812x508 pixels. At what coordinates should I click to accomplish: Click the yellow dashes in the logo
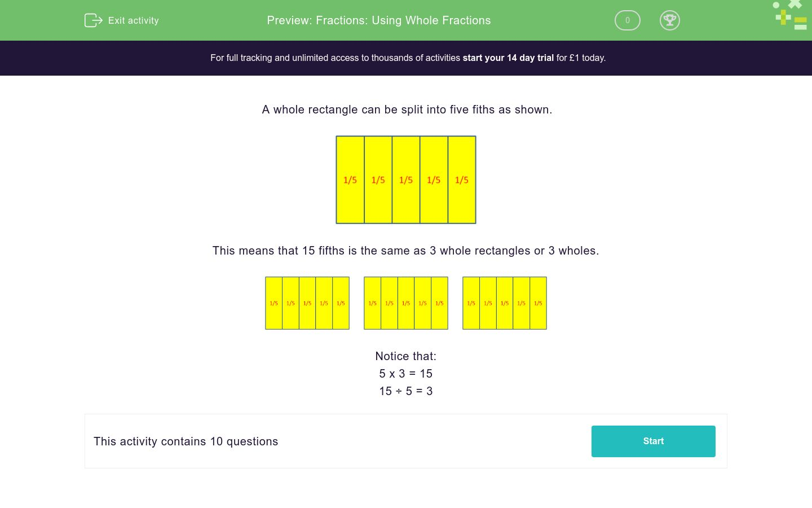pos(800,23)
